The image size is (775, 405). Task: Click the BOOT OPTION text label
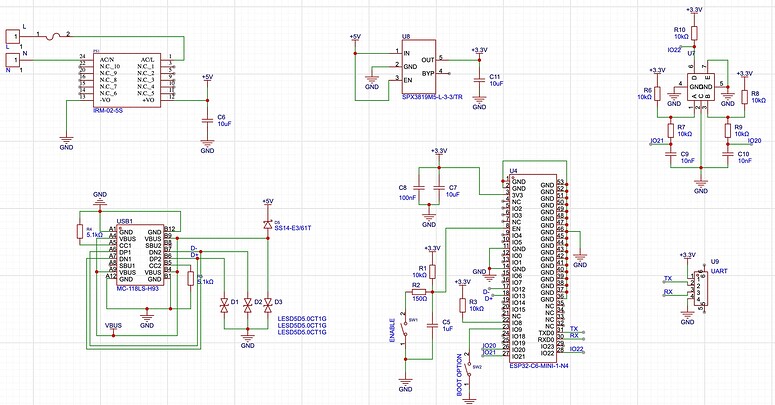(460, 374)
